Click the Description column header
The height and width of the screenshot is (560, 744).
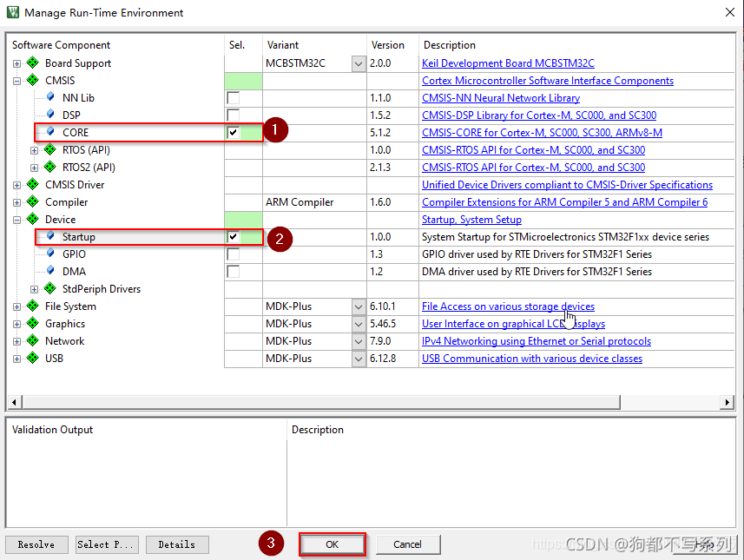tap(450, 44)
